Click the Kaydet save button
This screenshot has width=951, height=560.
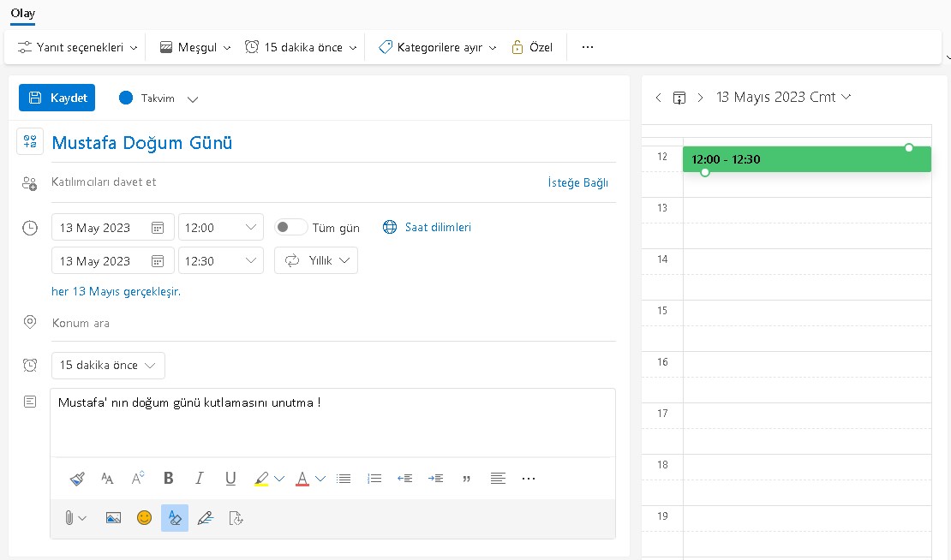57,98
